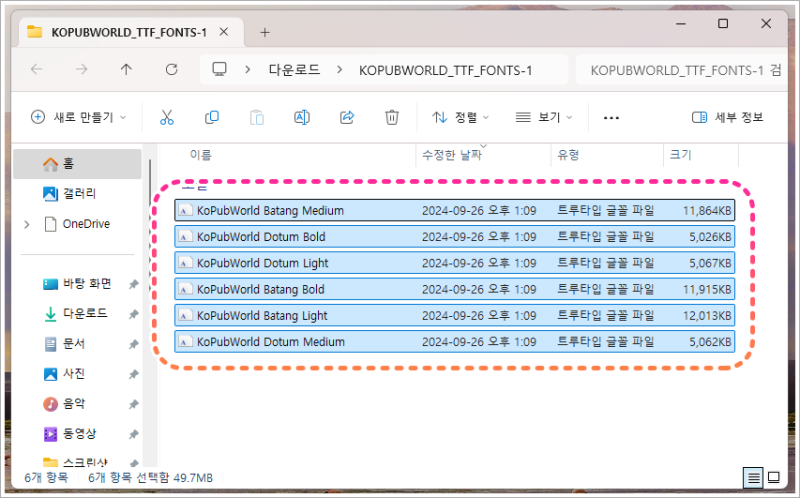Screen dimensions: 800x498
Task: Click font icon of KoPubWorld Dotum Light
Action: tap(184, 263)
